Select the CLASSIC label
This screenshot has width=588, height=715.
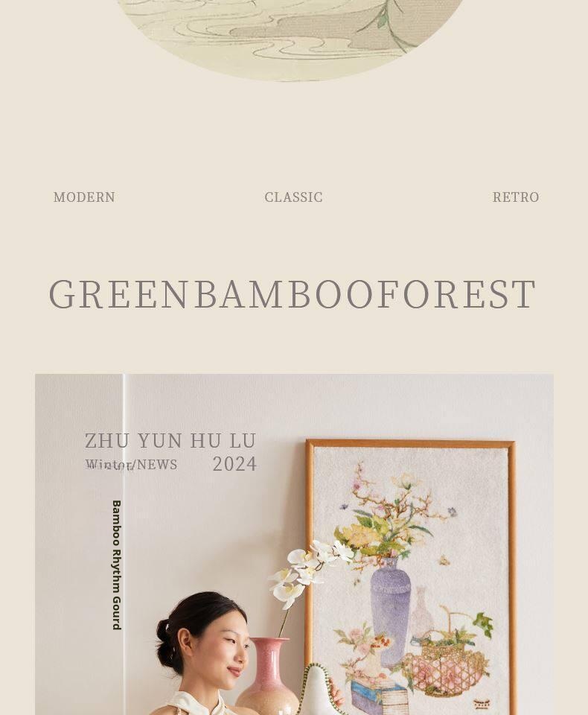293,197
